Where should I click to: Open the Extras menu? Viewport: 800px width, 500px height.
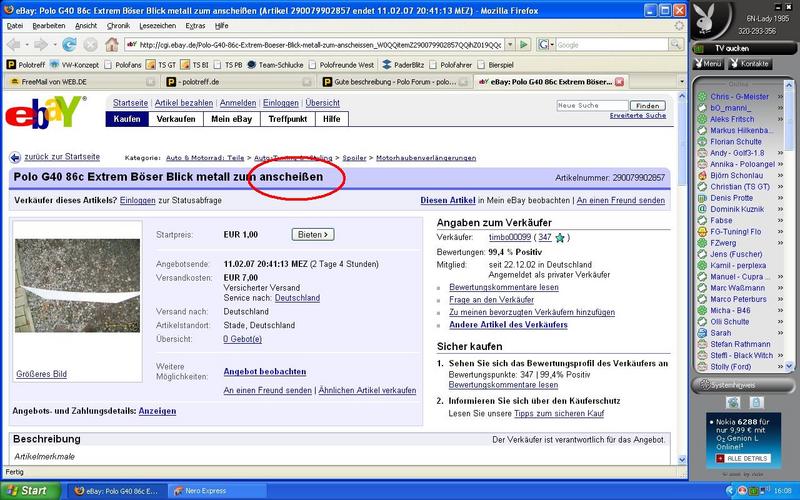click(195, 26)
